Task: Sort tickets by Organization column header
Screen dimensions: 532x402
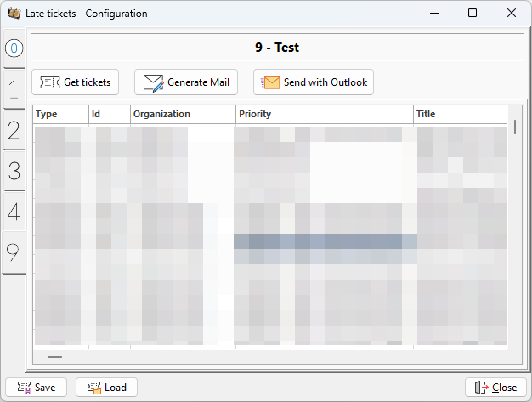Action: tap(182, 114)
